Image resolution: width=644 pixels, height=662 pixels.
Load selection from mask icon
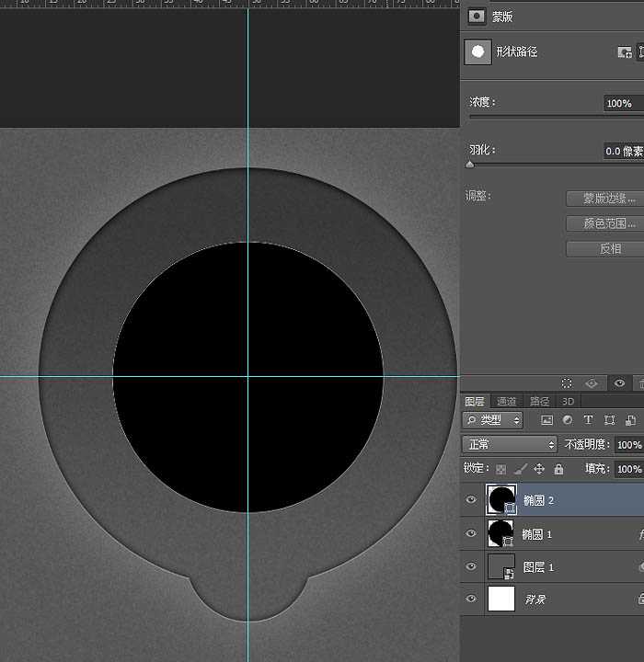point(567,383)
